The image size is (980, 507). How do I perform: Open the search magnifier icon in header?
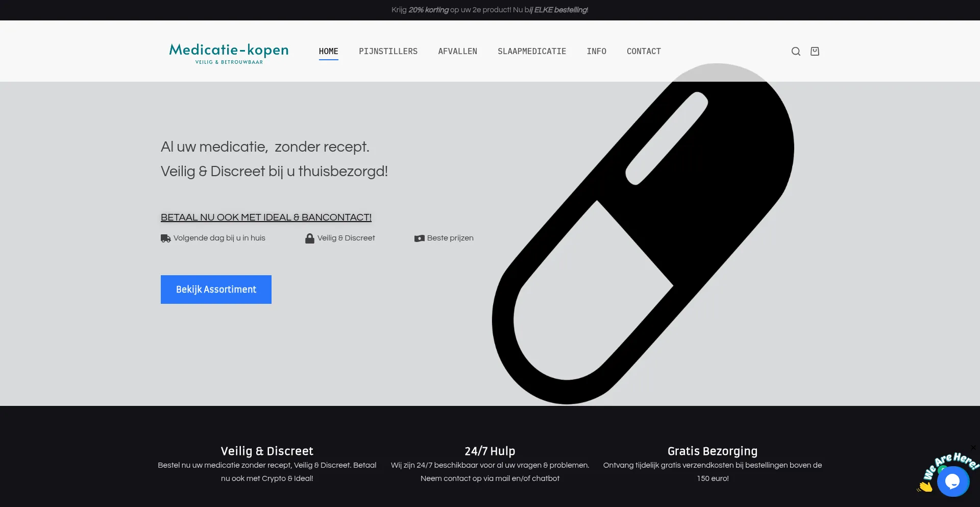[x=796, y=52]
